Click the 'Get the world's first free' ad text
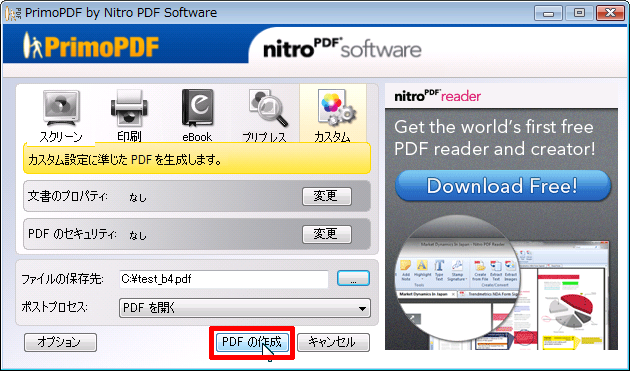The image size is (630, 371). [493, 127]
